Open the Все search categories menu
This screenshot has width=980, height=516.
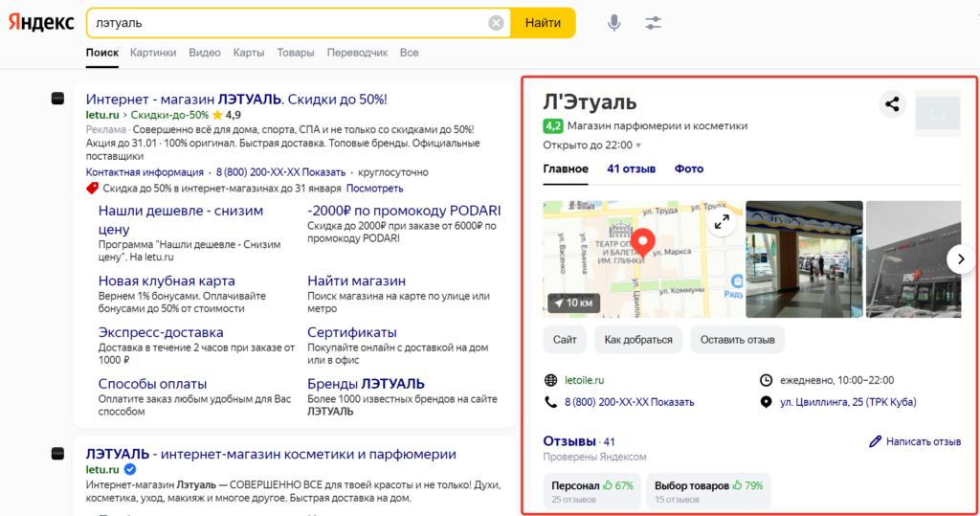tap(410, 53)
